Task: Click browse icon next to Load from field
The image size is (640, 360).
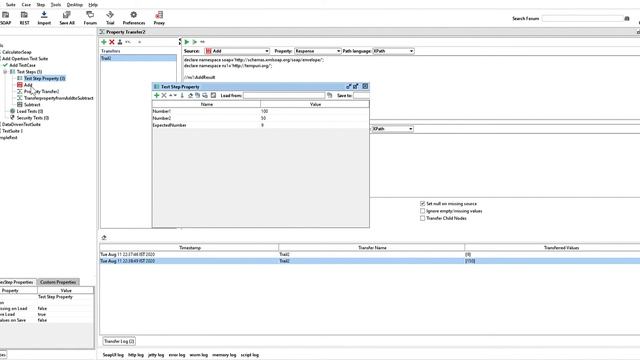Action: [329, 96]
